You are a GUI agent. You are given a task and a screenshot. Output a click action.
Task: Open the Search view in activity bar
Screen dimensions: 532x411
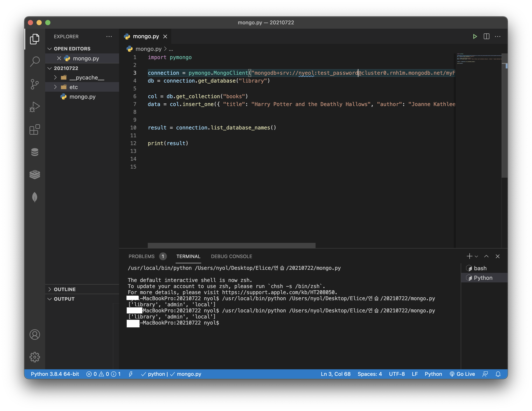tap(35, 61)
